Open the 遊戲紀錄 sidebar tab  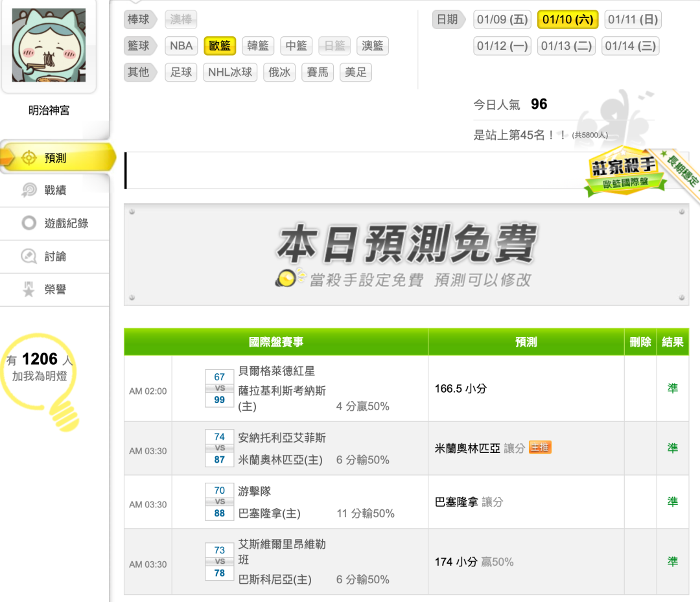click(x=54, y=223)
